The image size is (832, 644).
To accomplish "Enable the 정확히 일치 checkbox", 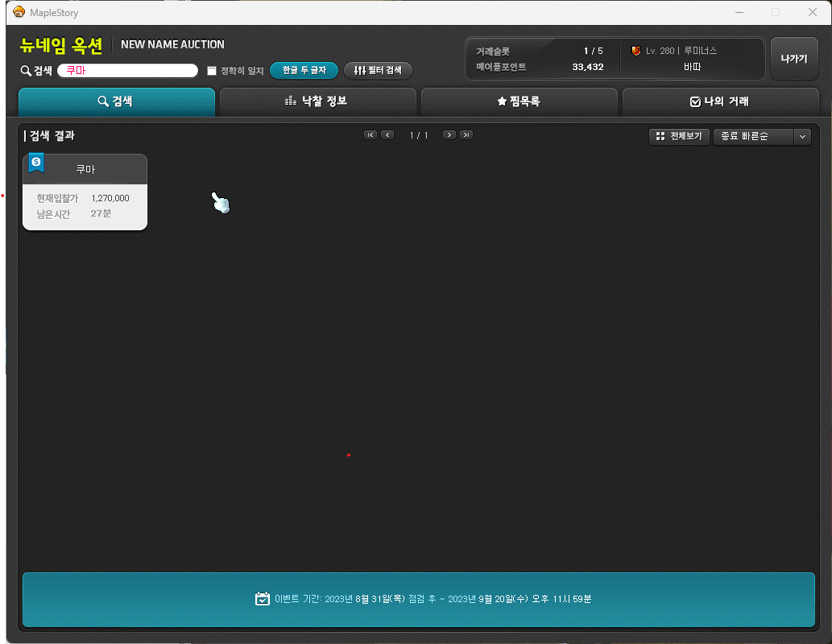I will pyautogui.click(x=212, y=71).
